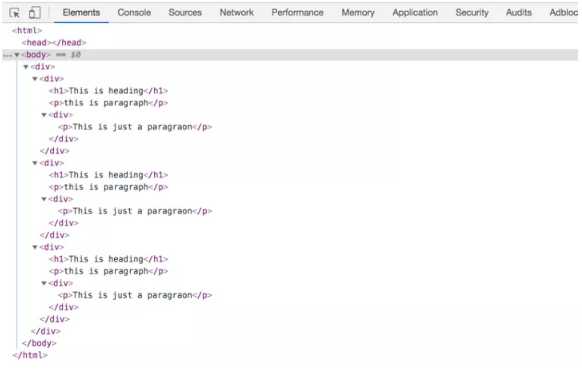Viewport: 582px width, 374px height.
Task: Open the Network tab
Action: point(236,12)
